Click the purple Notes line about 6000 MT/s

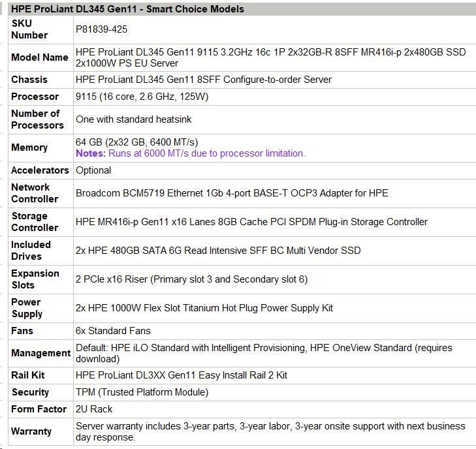point(191,153)
